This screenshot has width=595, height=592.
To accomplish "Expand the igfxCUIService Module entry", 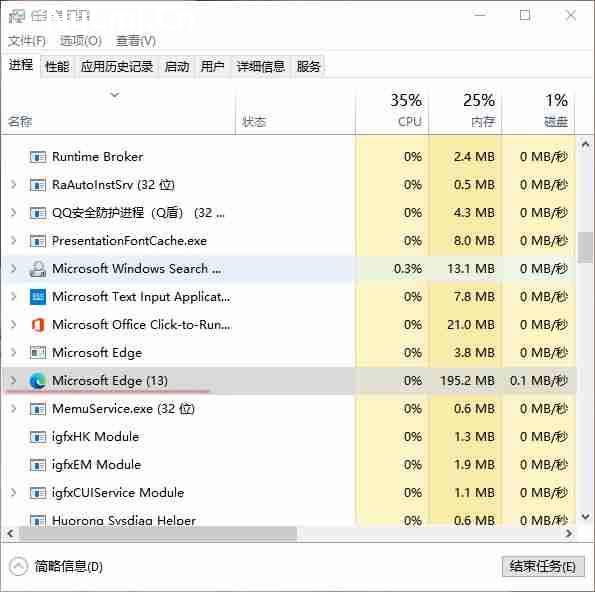I will pyautogui.click(x=13, y=493).
